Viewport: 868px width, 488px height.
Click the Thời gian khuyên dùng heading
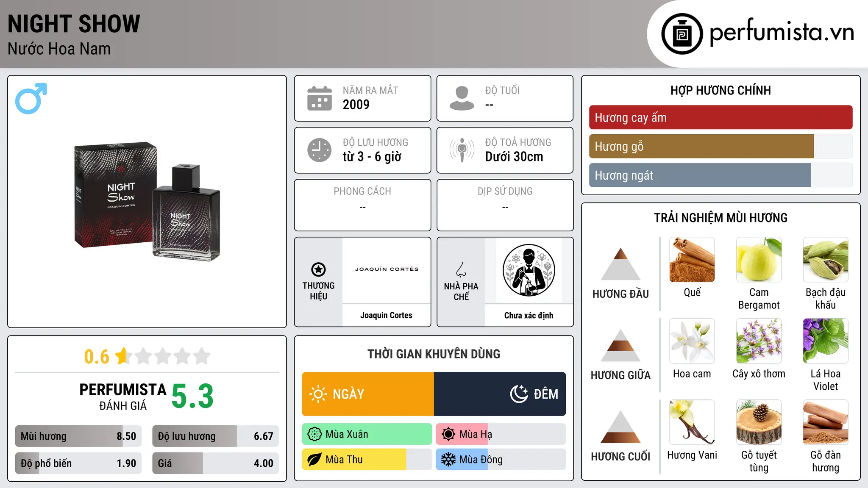pyautogui.click(x=434, y=354)
